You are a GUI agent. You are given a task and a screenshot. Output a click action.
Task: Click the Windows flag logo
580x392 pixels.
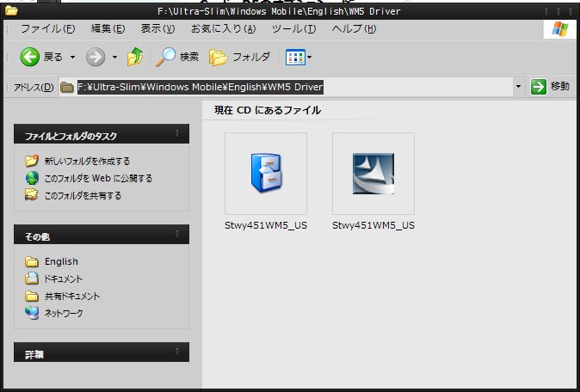pos(560,29)
